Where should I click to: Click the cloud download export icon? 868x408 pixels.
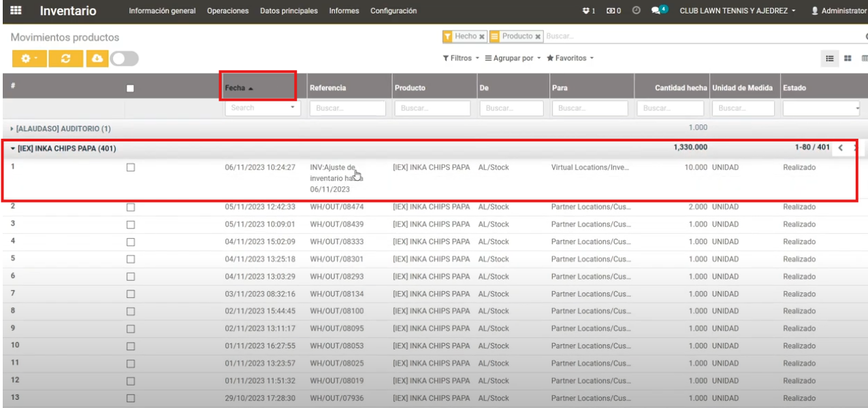tap(97, 58)
